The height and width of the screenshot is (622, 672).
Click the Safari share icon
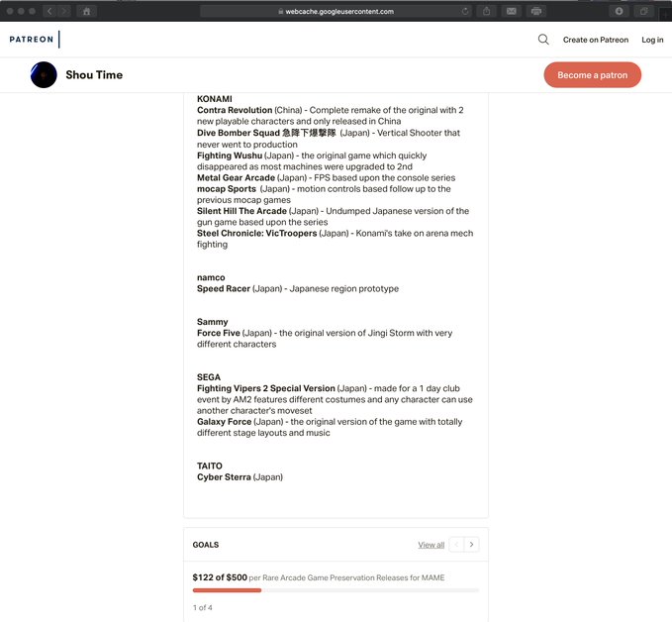tap(486, 11)
